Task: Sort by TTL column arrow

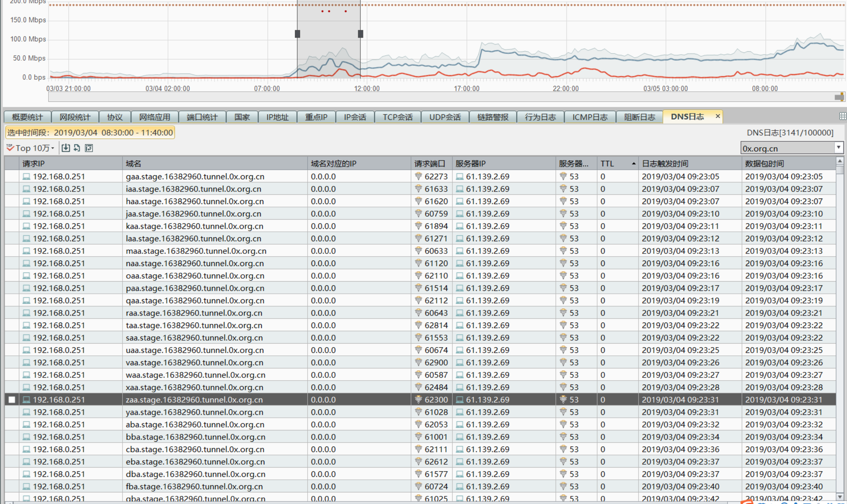Action: (633, 163)
